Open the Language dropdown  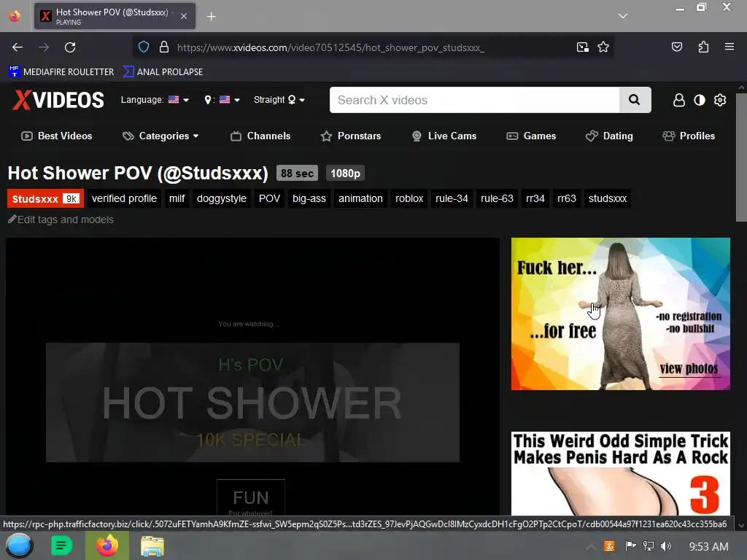[155, 99]
